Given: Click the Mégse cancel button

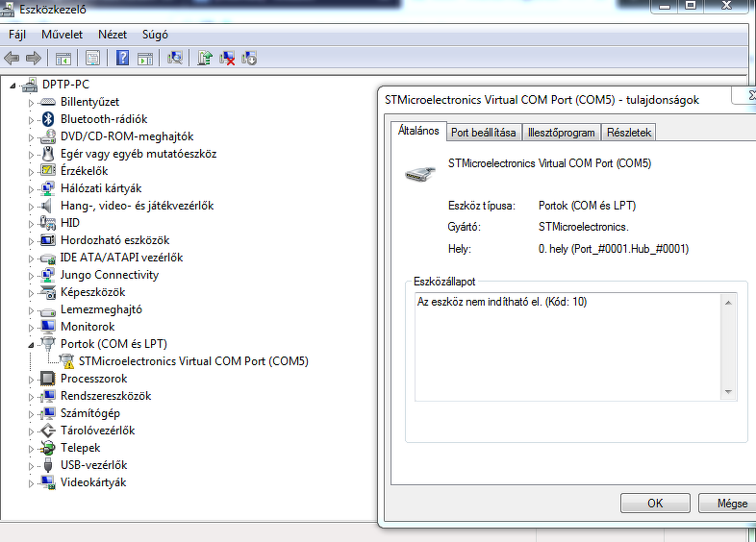Looking at the screenshot, I should coord(727,503).
